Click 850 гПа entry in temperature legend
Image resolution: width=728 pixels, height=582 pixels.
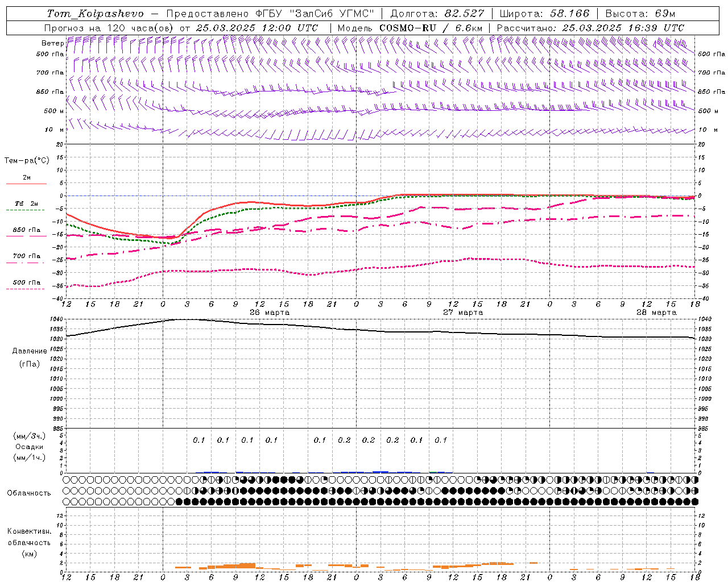point(27,230)
